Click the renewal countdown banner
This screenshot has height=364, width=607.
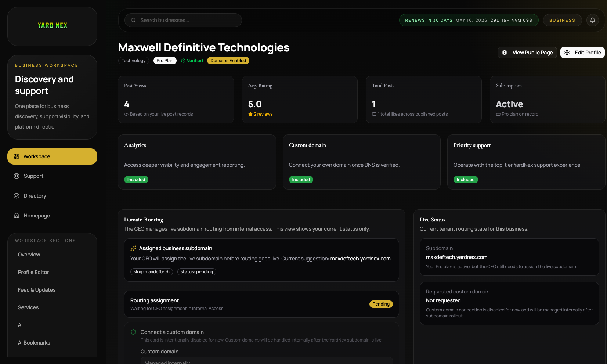click(x=468, y=20)
